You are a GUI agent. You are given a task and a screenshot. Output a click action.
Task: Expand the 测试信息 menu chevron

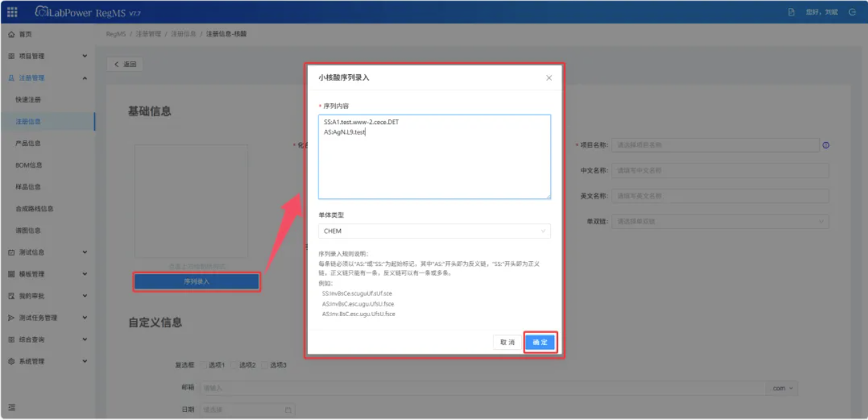point(84,253)
